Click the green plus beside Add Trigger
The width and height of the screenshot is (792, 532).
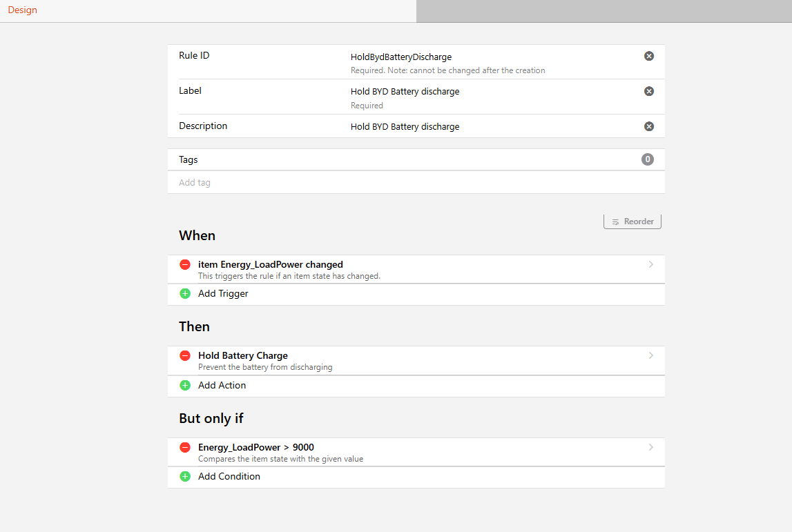tap(185, 294)
